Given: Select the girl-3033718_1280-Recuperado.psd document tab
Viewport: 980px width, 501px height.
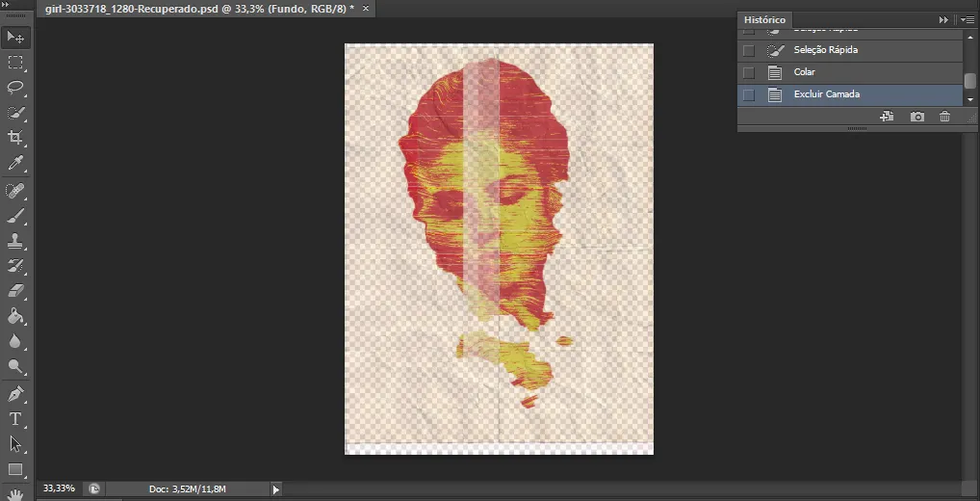Looking at the screenshot, I should point(200,9).
